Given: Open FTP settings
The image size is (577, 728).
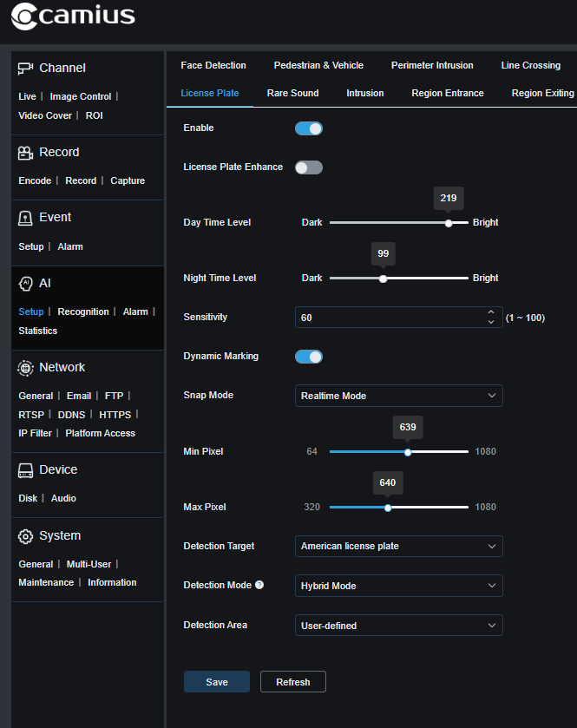Looking at the screenshot, I should pos(115,396).
